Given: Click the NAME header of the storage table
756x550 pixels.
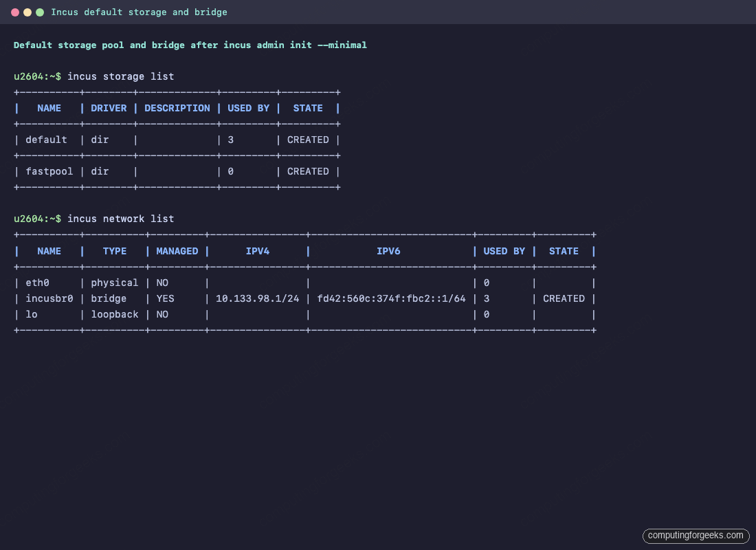Looking at the screenshot, I should pos(49,109).
